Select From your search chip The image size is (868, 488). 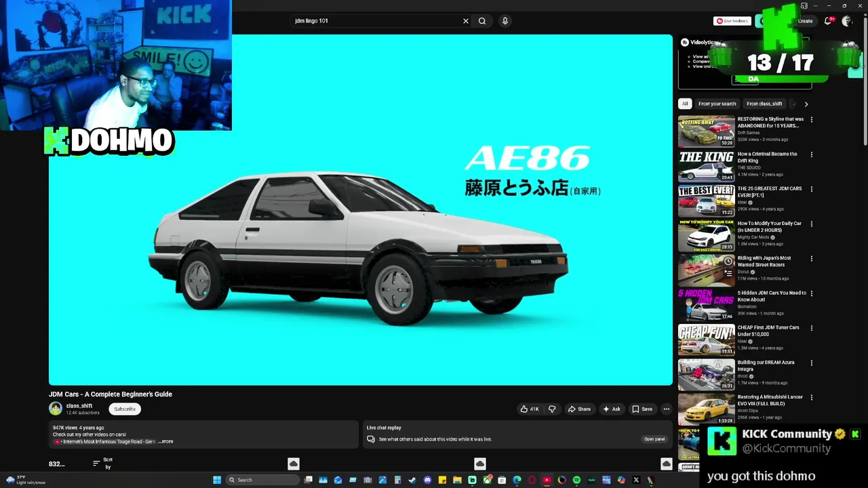[717, 104]
